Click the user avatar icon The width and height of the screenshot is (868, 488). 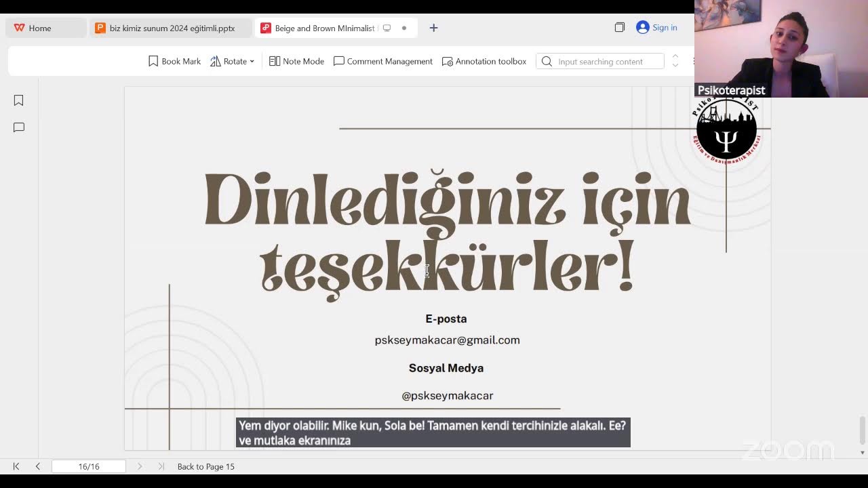(642, 27)
